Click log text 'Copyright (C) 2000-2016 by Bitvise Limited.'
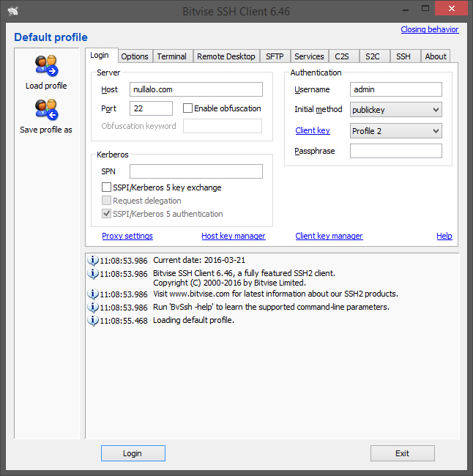The height and width of the screenshot is (476, 473). point(229,283)
